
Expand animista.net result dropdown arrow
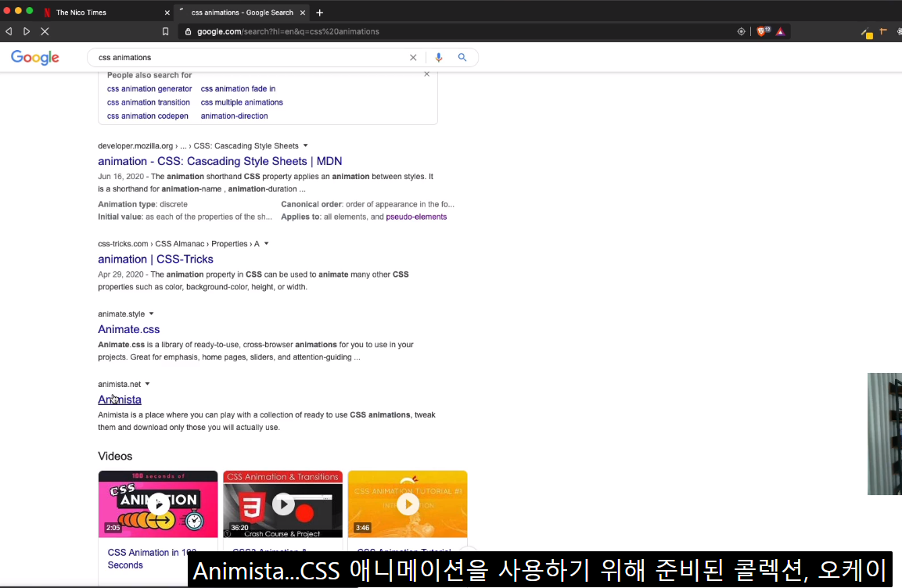(147, 383)
